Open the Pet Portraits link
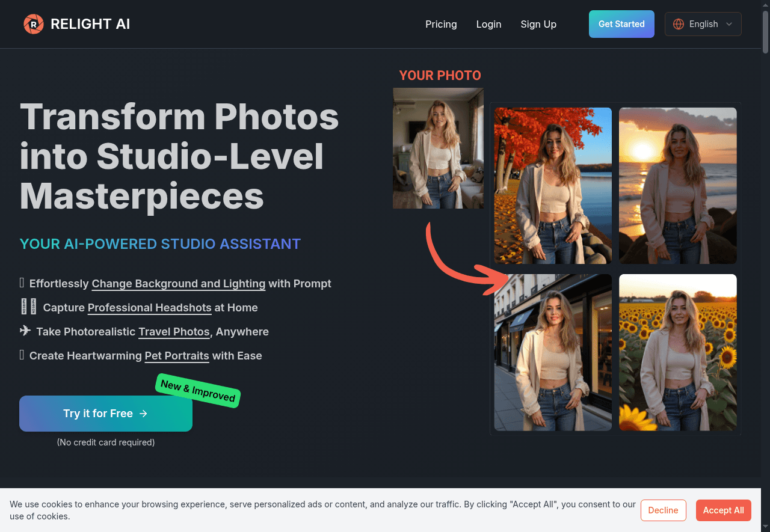 point(177,356)
